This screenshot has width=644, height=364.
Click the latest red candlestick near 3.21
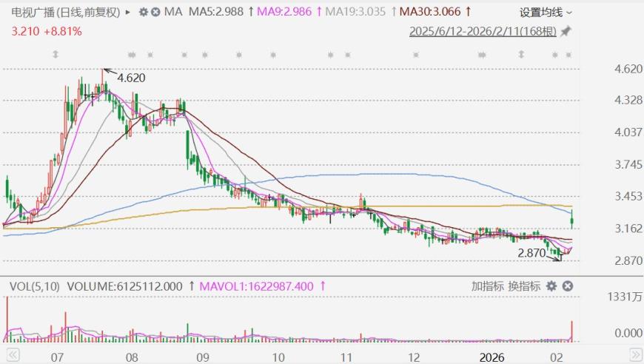[571, 218]
